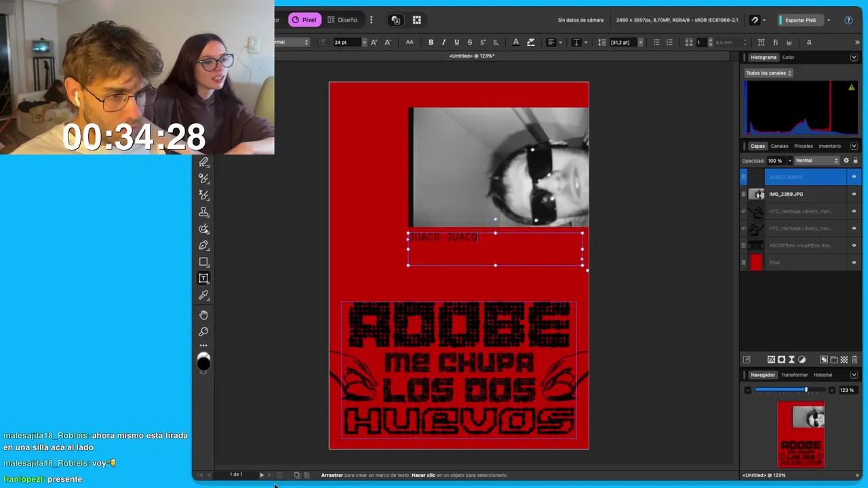Open the three-dot extra tools menu
The height and width of the screenshot is (488, 868).
point(203,346)
